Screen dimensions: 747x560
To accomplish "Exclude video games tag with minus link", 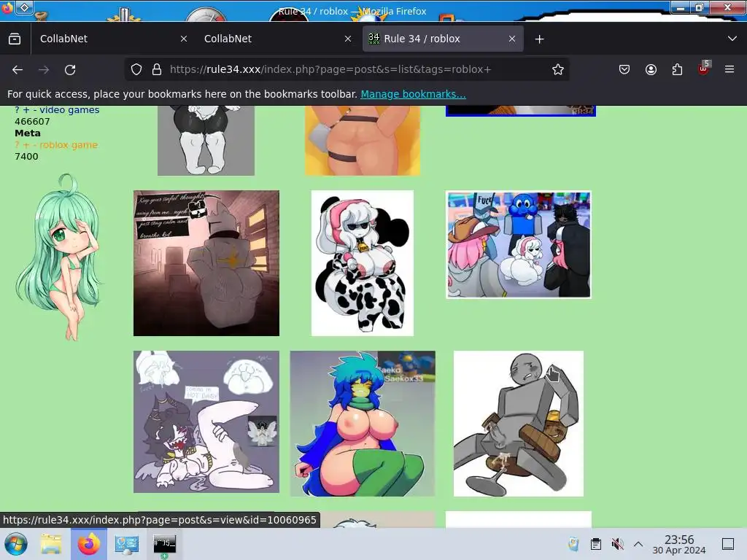I will pyautogui.click(x=35, y=110).
